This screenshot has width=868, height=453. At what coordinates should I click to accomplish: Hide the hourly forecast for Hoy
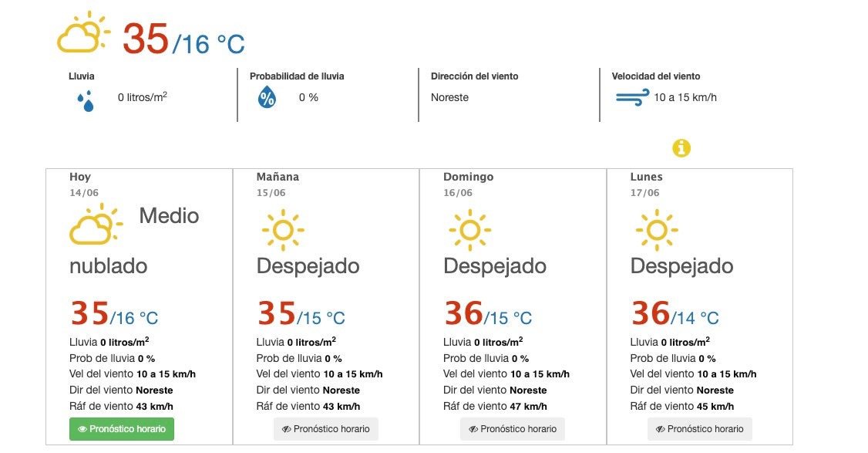point(122,429)
